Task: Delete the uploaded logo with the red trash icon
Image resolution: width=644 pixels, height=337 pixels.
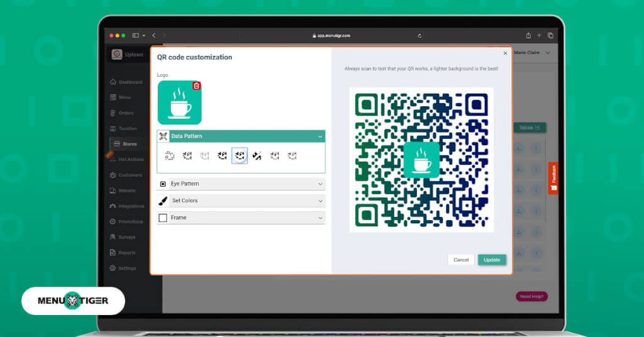Action: pos(197,86)
